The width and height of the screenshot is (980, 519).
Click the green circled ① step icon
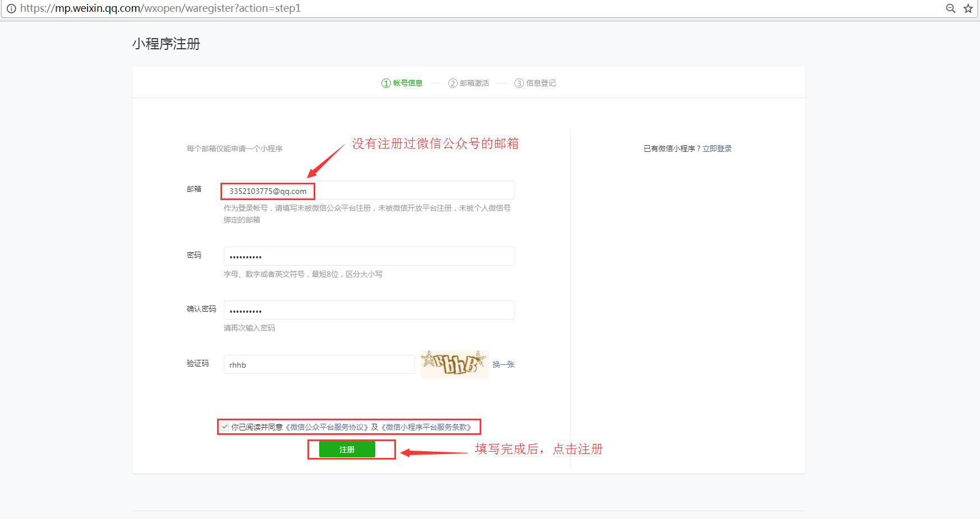[385, 82]
